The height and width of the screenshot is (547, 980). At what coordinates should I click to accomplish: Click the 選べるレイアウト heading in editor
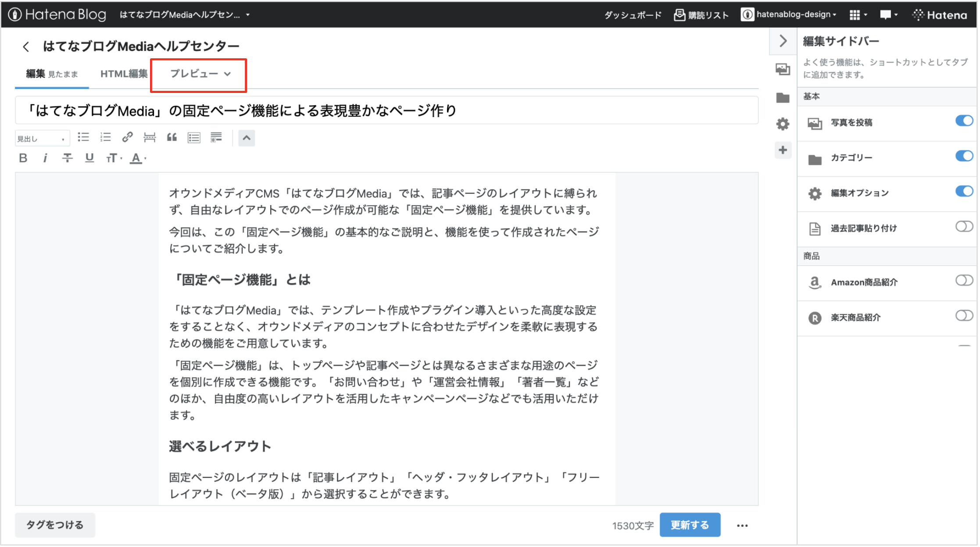(220, 446)
